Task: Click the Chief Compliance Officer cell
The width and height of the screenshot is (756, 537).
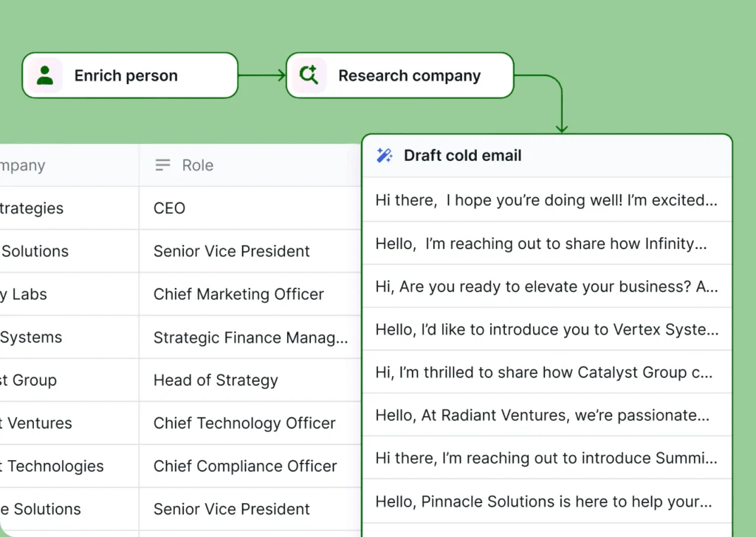Action: tap(250, 466)
